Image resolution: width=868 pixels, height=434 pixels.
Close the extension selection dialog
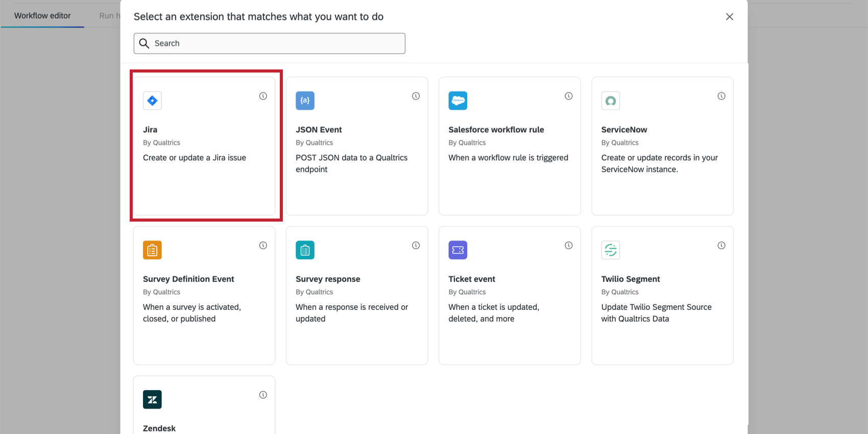(x=730, y=17)
